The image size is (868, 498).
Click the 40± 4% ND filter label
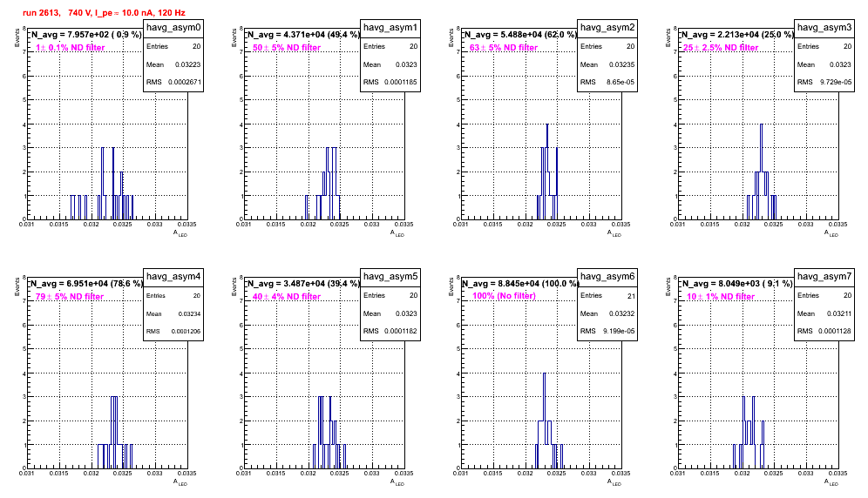point(287,297)
